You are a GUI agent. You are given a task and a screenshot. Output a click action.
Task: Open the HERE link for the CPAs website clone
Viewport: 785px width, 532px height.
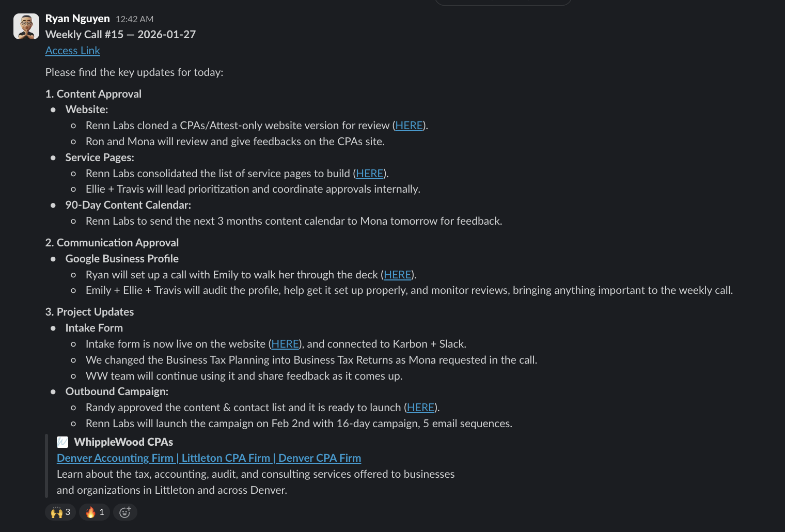pos(409,125)
